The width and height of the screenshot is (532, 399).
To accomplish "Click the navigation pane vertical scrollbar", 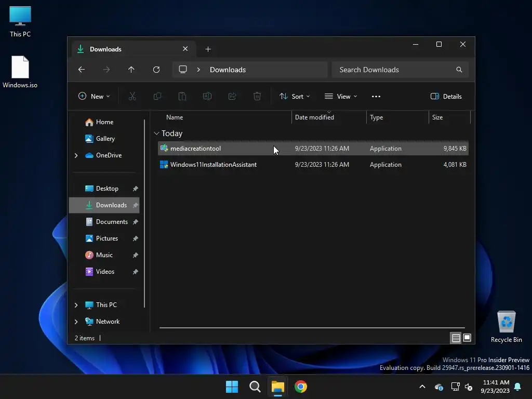I will pyautogui.click(x=144, y=214).
